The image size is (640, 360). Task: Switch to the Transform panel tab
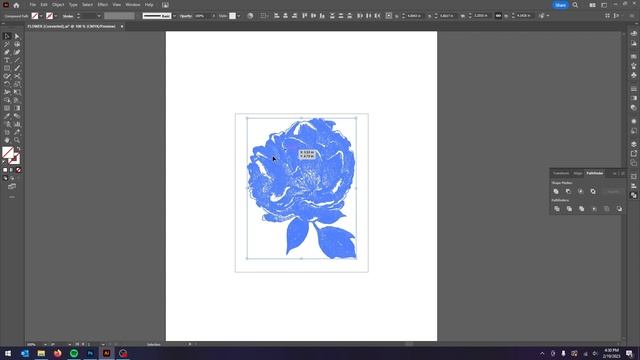(561, 173)
